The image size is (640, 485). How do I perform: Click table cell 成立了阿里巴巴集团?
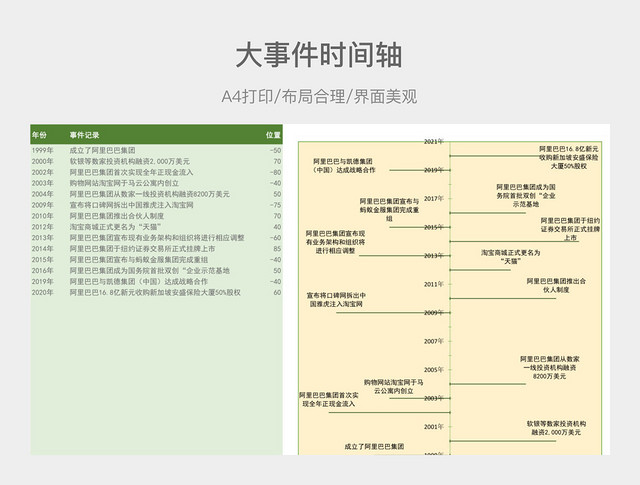click(102, 150)
